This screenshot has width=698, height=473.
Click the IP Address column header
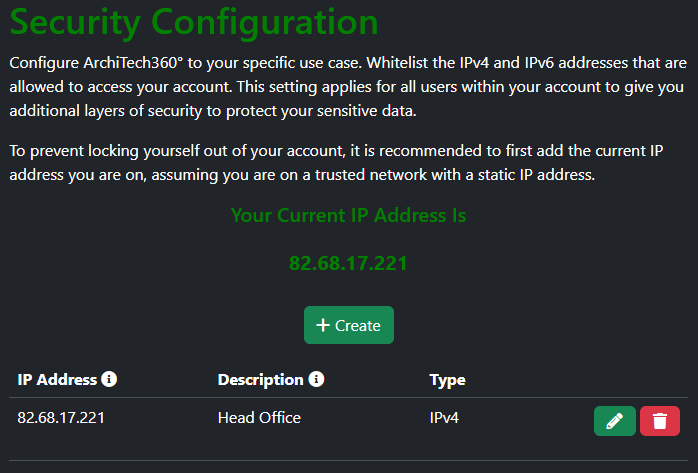57,380
